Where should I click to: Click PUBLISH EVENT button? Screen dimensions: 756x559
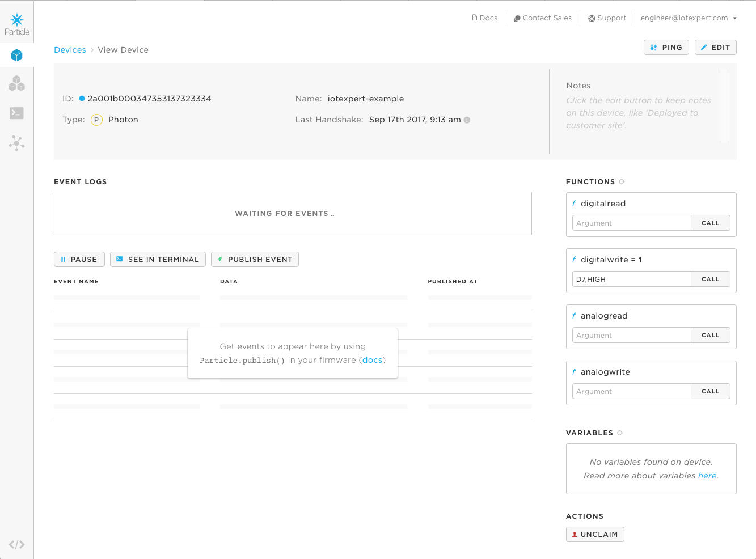pos(255,260)
